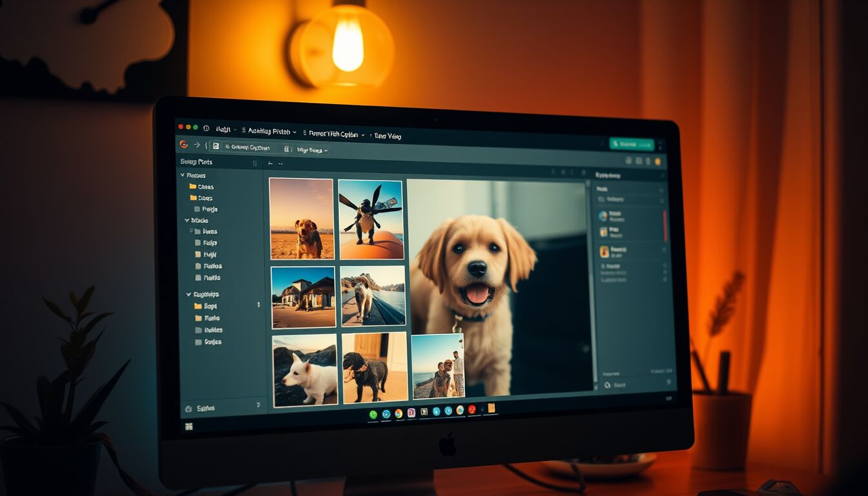The width and height of the screenshot is (868, 496).
Task: Click the orange circle icon at top right
Action: pos(658,161)
